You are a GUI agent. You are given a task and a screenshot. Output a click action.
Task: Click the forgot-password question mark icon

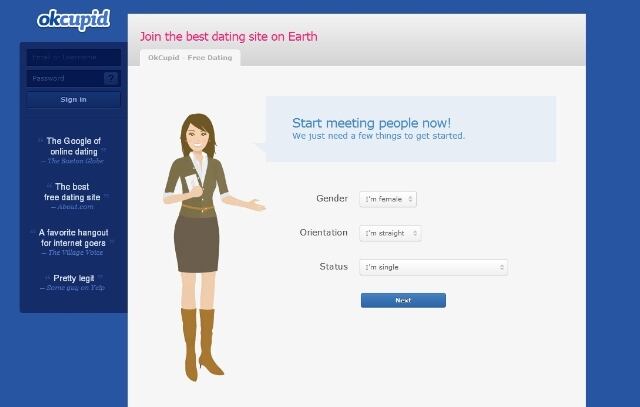coord(111,78)
